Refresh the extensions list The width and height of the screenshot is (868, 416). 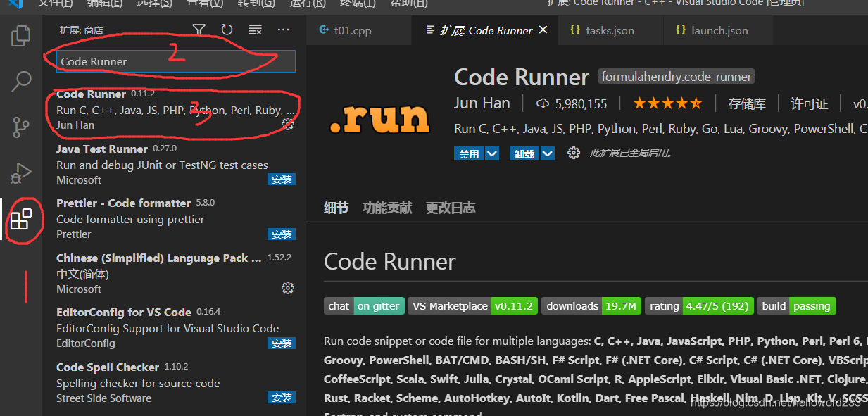(227, 30)
